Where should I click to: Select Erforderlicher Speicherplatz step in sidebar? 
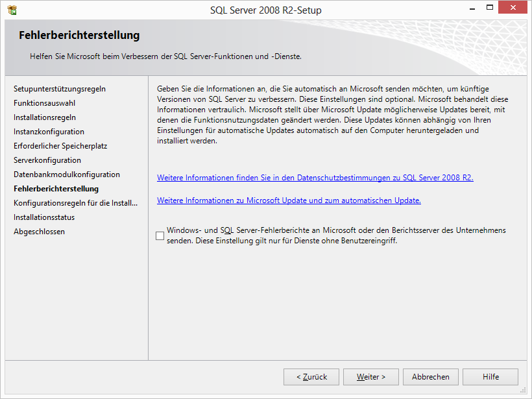(x=60, y=146)
